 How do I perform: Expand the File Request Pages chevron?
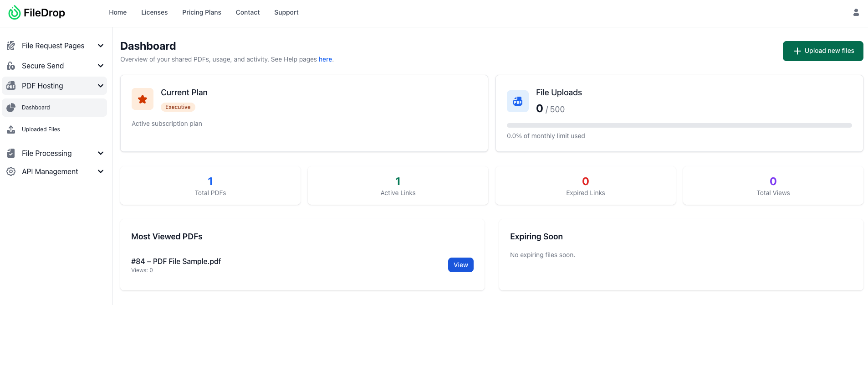[x=101, y=46]
